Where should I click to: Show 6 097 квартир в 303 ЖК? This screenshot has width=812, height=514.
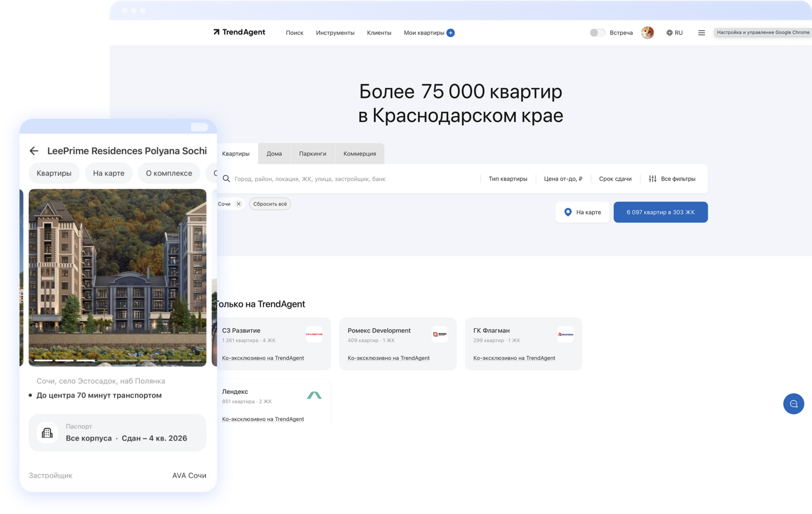click(x=661, y=212)
